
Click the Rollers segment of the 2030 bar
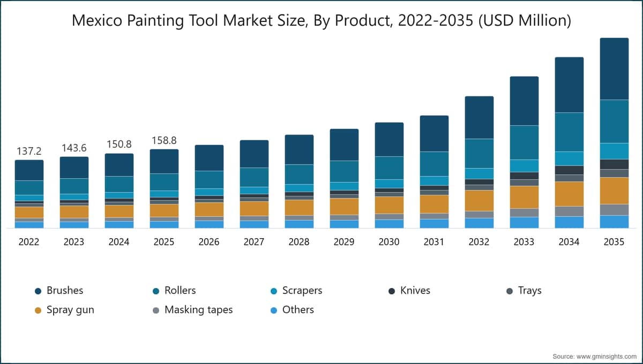(x=389, y=168)
